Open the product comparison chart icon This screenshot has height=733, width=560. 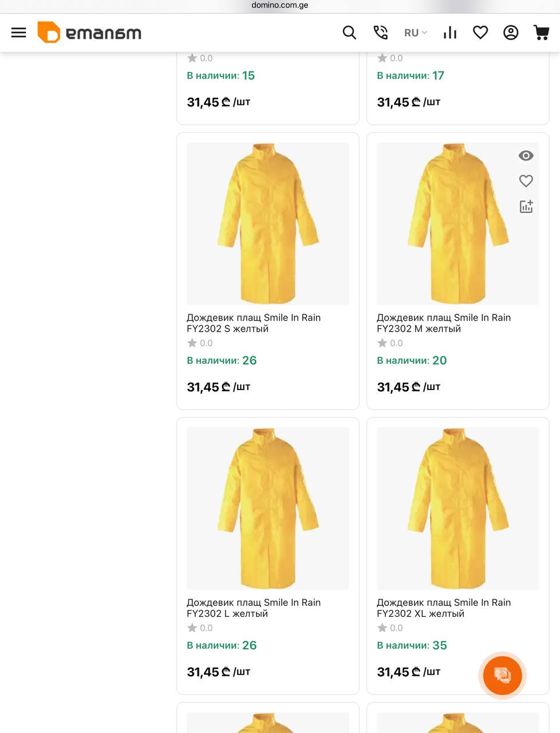tap(450, 33)
